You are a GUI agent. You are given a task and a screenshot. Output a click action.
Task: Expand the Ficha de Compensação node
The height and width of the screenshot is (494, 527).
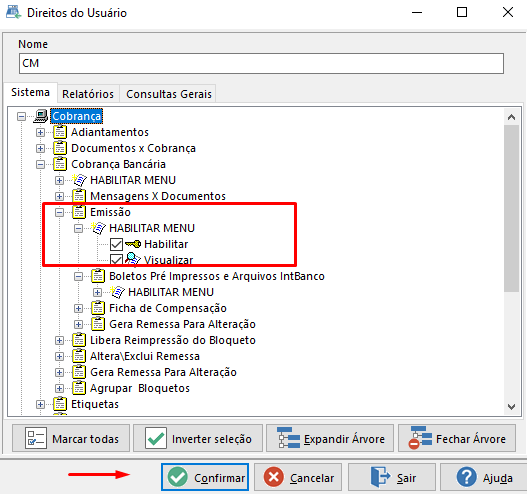point(79,308)
